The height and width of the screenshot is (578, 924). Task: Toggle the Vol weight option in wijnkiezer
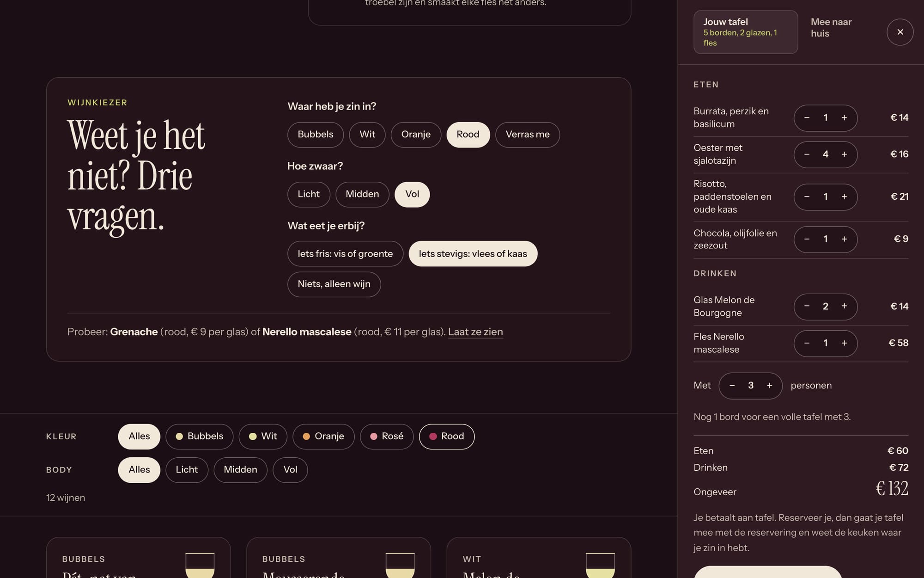[x=412, y=194]
